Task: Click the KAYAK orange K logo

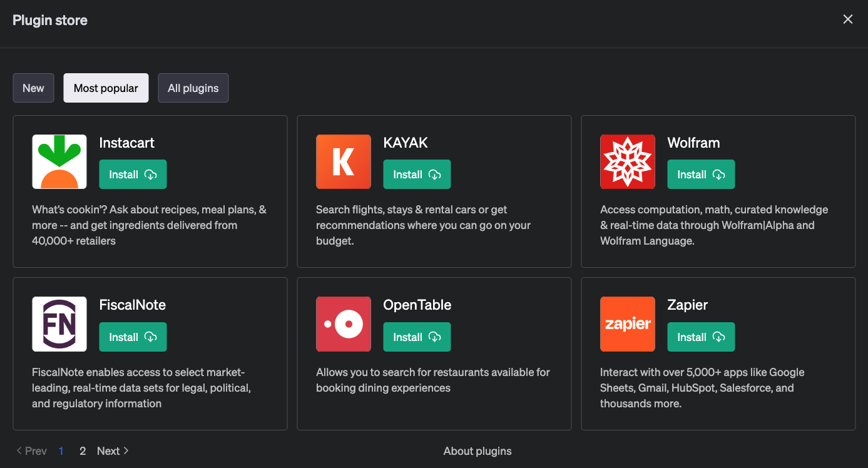Action: pyautogui.click(x=344, y=161)
